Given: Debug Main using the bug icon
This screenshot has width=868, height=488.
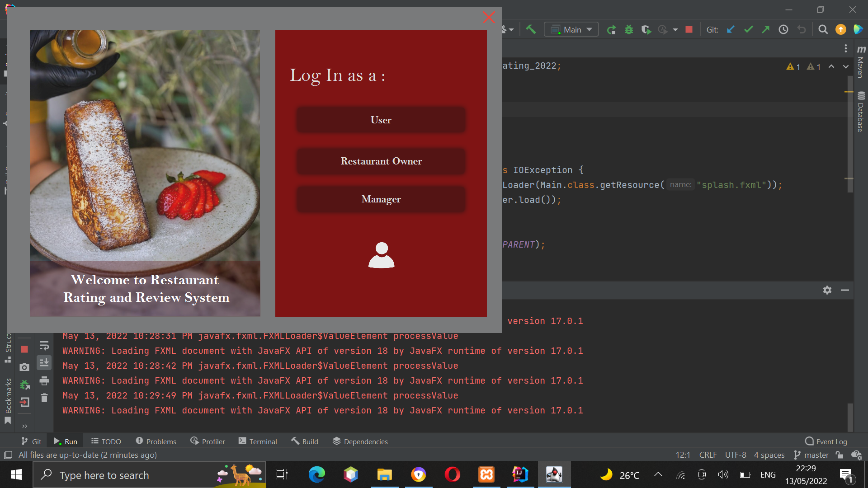Looking at the screenshot, I should [629, 29].
